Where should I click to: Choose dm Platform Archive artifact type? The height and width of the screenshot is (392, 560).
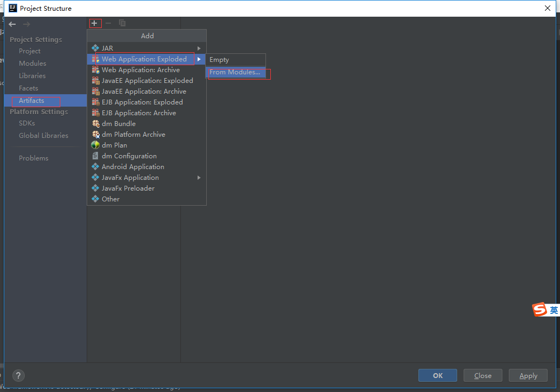pos(146,134)
